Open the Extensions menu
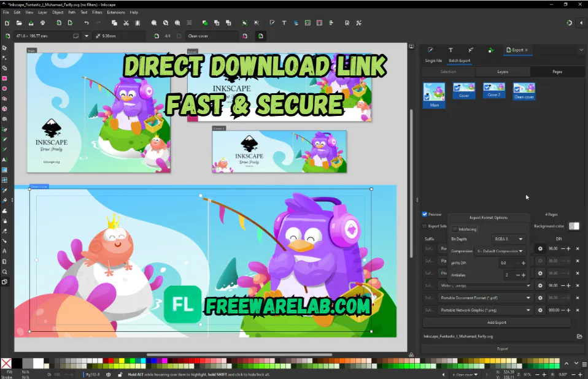Screen dimensions: 588x379 (x=116, y=12)
